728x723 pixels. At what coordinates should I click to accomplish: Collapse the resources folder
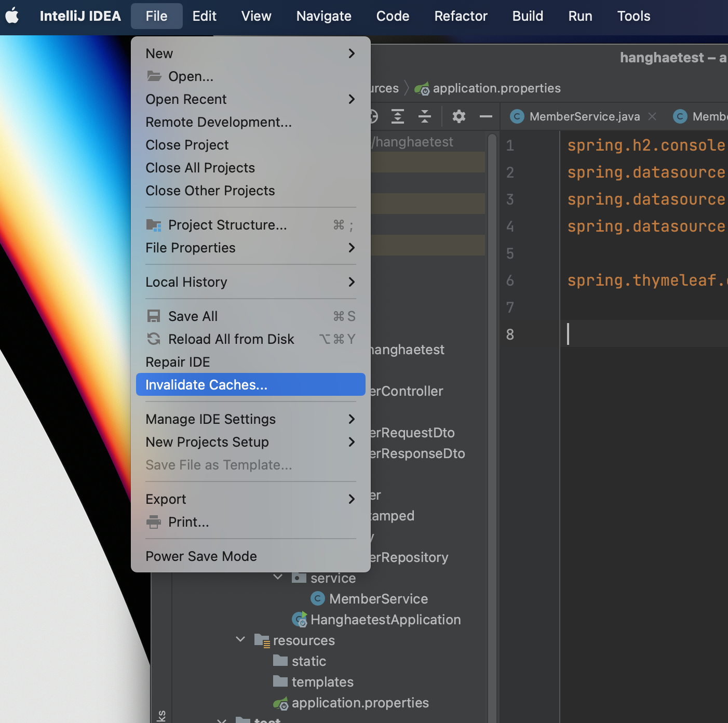click(240, 639)
